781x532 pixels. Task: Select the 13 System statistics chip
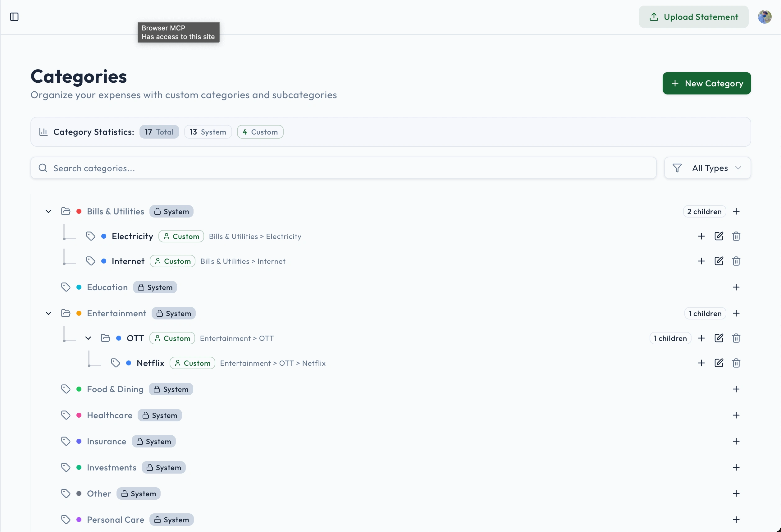click(x=208, y=132)
